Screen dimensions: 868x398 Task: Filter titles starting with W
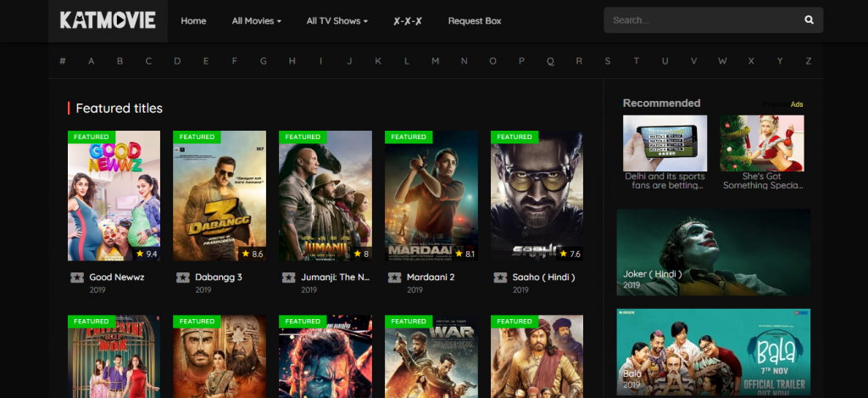(x=722, y=61)
